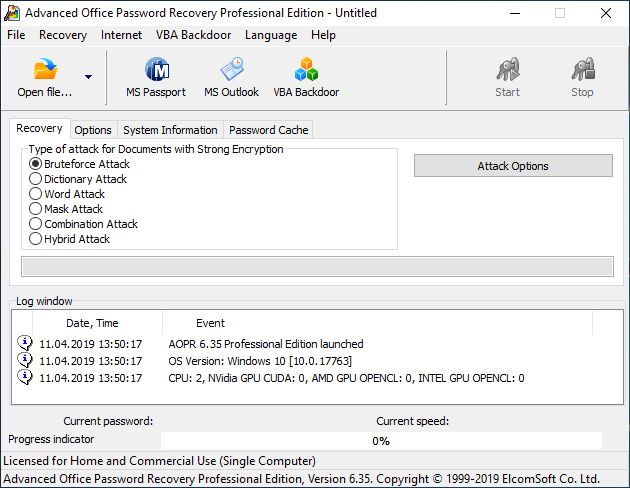This screenshot has width=630, height=488.
Task: Select the Dictionary Attack option
Action: 36,179
